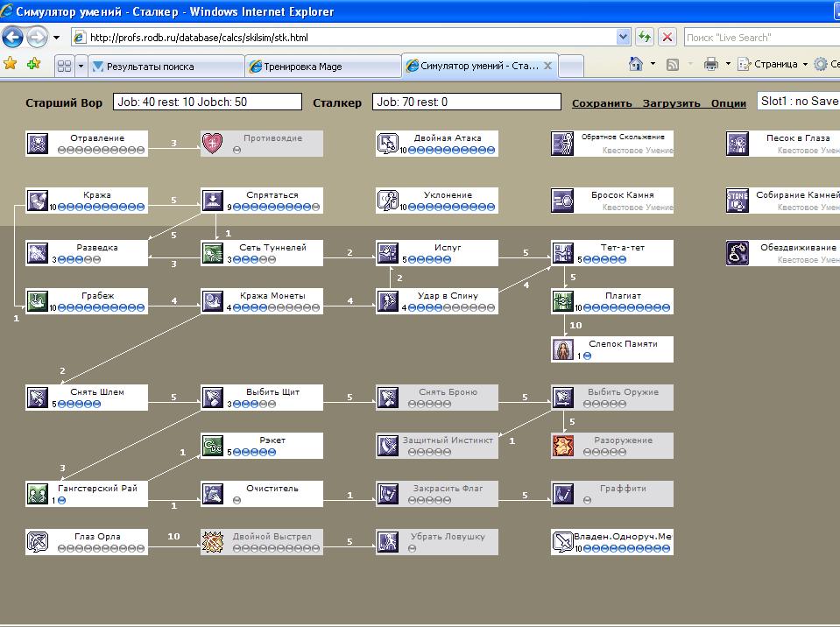The height and width of the screenshot is (627, 840).
Task: Click the Глаз Орла skill icon
Action: 38,542
